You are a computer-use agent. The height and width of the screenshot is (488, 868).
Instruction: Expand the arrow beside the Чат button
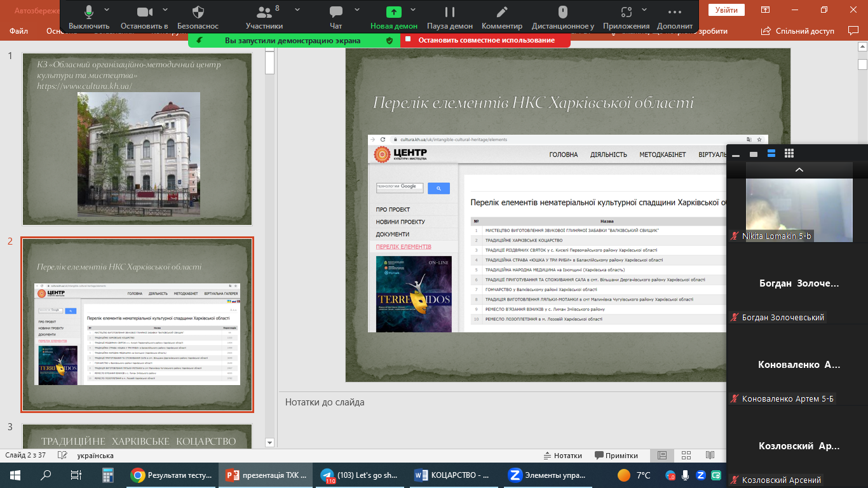tap(356, 10)
